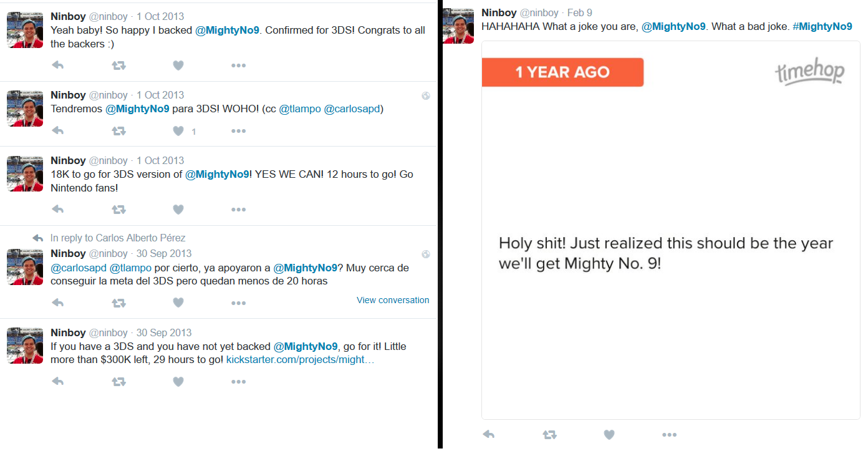Click the View conversation link
The height and width of the screenshot is (451, 868).
click(x=393, y=300)
